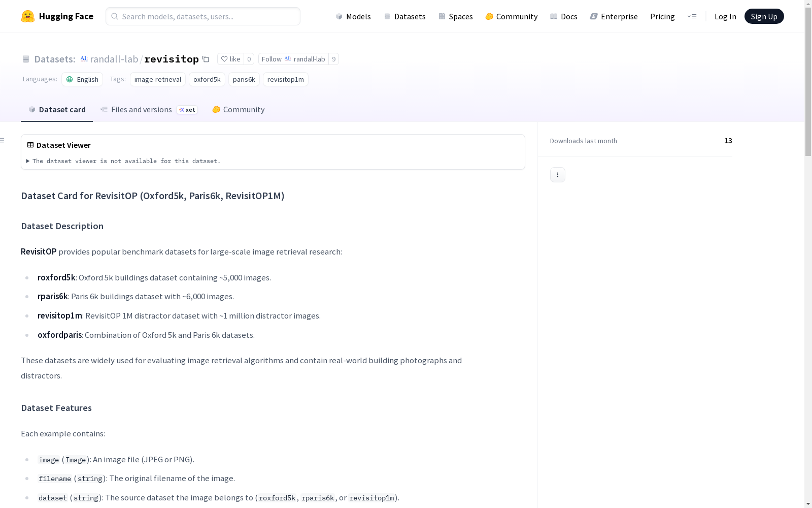Click the Datasets: breadcrumb link
The image size is (812, 508).
point(54,59)
